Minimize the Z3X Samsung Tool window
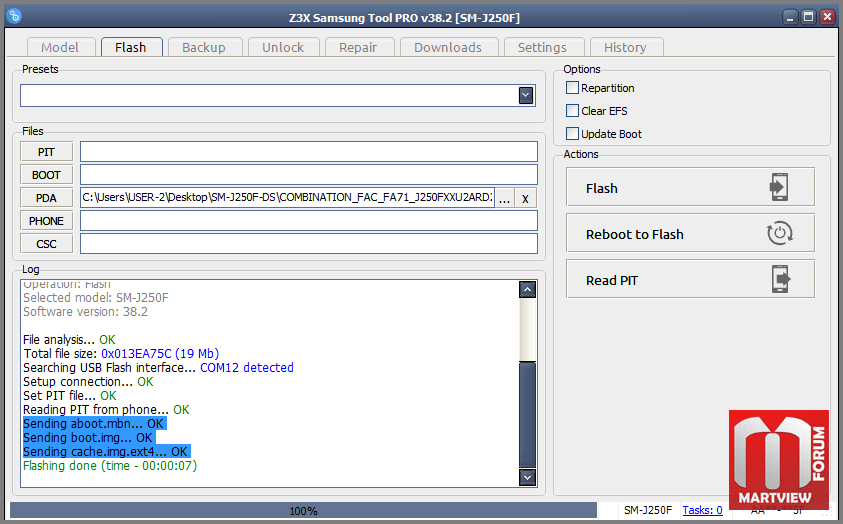The width and height of the screenshot is (843, 524). coord(790,17)
